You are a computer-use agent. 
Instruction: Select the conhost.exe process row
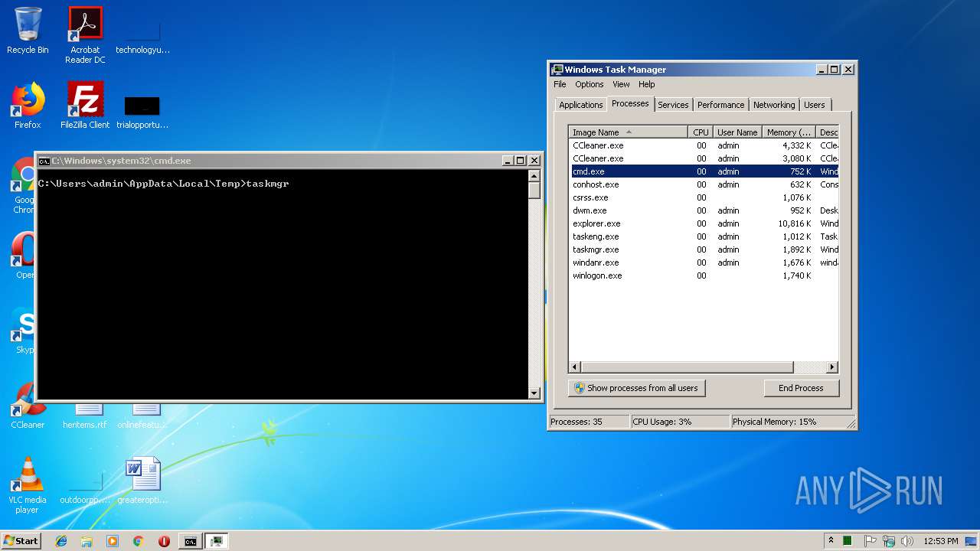point(704,184)
